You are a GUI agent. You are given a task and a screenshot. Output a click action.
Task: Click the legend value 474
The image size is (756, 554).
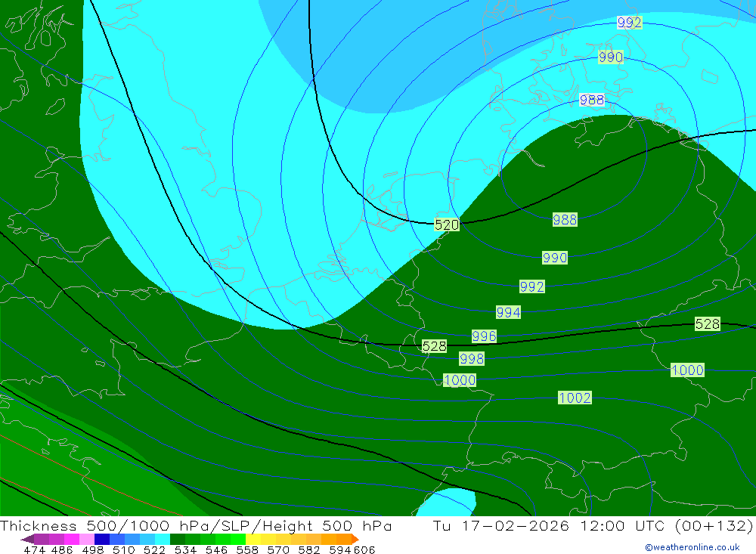tap(34, 549)
